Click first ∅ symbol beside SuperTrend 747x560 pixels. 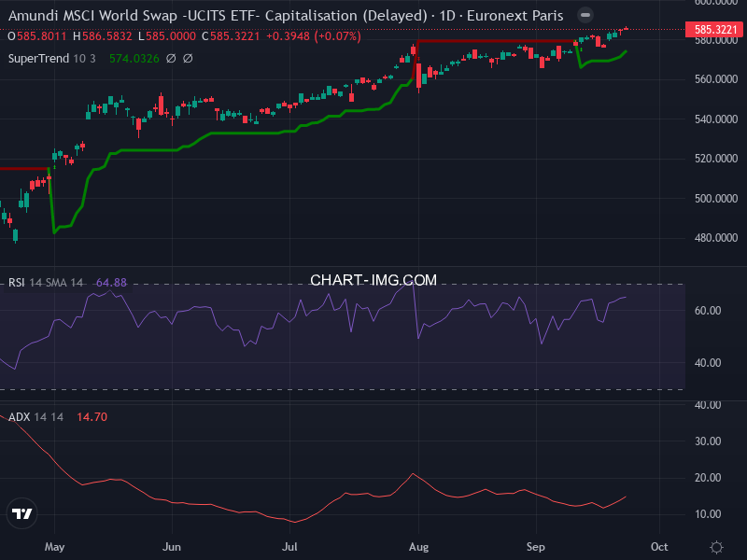point(171,58)
